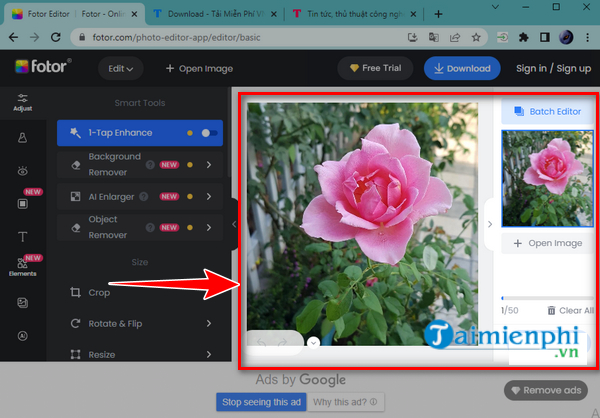
Task: Open the beauty eye tool in sidebar
Action: point(23,171)
